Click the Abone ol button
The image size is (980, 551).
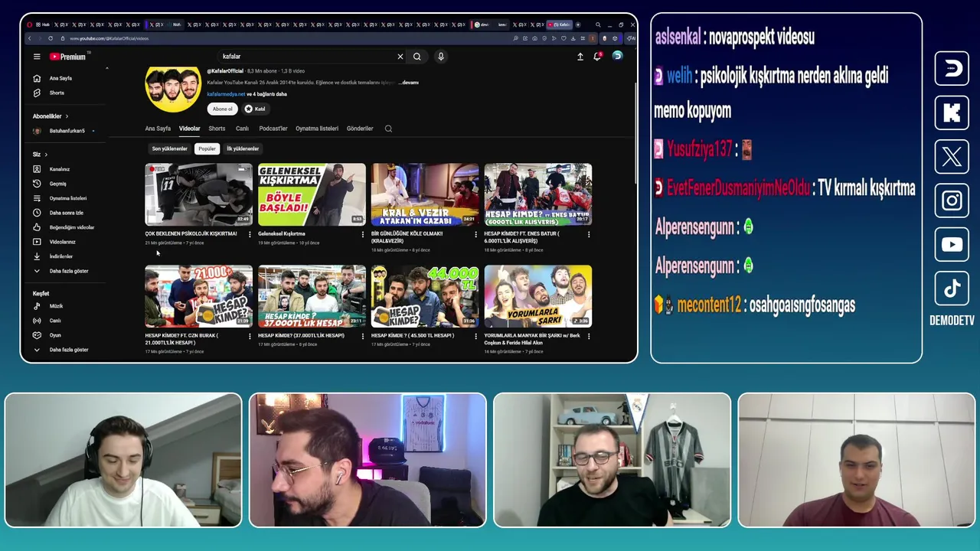click(222, 109)
